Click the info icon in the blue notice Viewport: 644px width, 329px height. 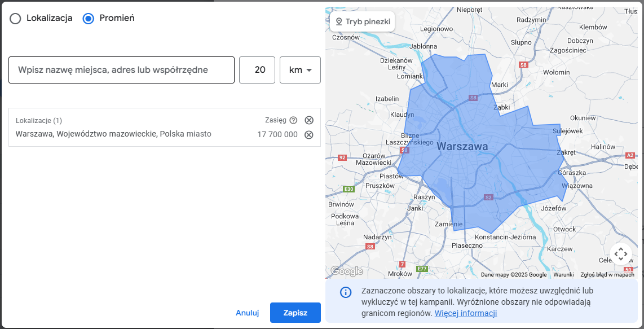pyautogui.click(x=345, y=292)
